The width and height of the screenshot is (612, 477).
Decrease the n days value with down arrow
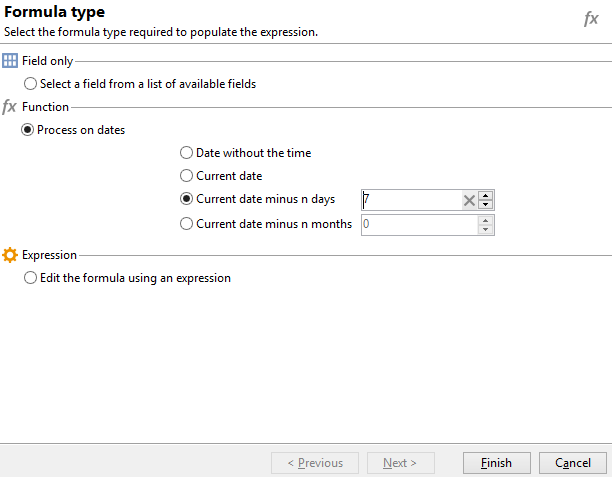[x=486, y=205]
